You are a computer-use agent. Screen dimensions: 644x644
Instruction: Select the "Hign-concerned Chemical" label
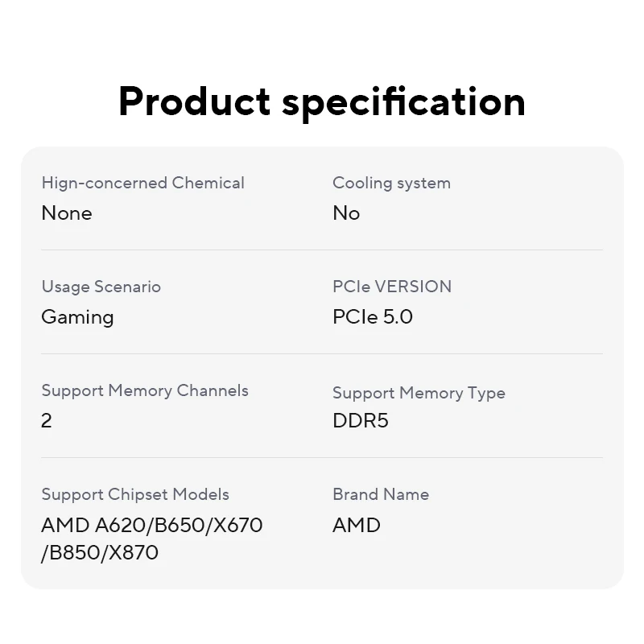tap(142, 183)
